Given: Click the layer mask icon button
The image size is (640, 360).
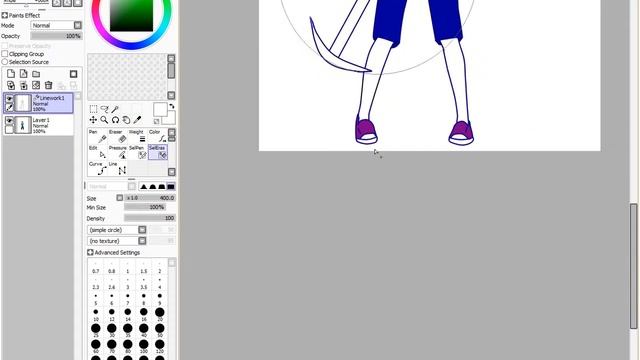Looking at the screenshot, I should pyautogui.click(x=73, y=74).
